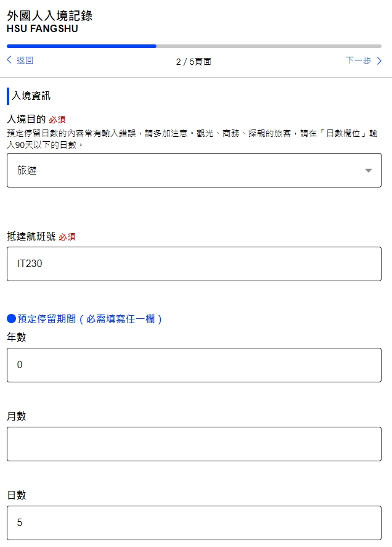
Task: Click the left chevron back arrow icon
Action: pos(9,60)
